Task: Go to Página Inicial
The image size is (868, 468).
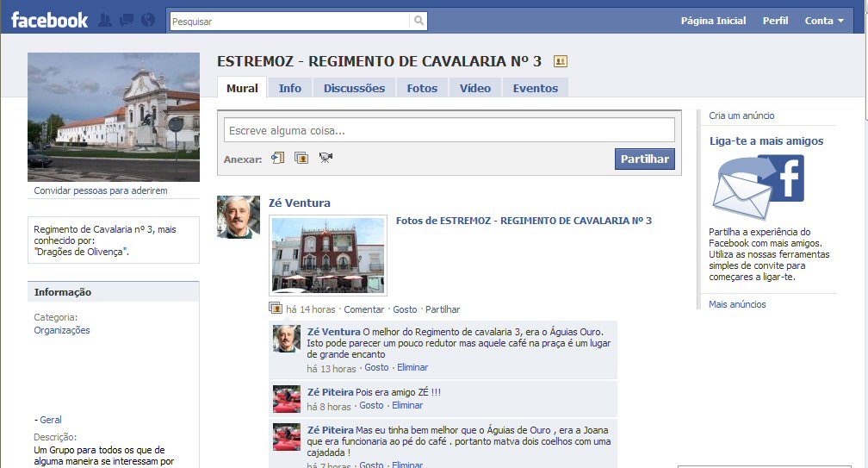Action: pos(713,21)
